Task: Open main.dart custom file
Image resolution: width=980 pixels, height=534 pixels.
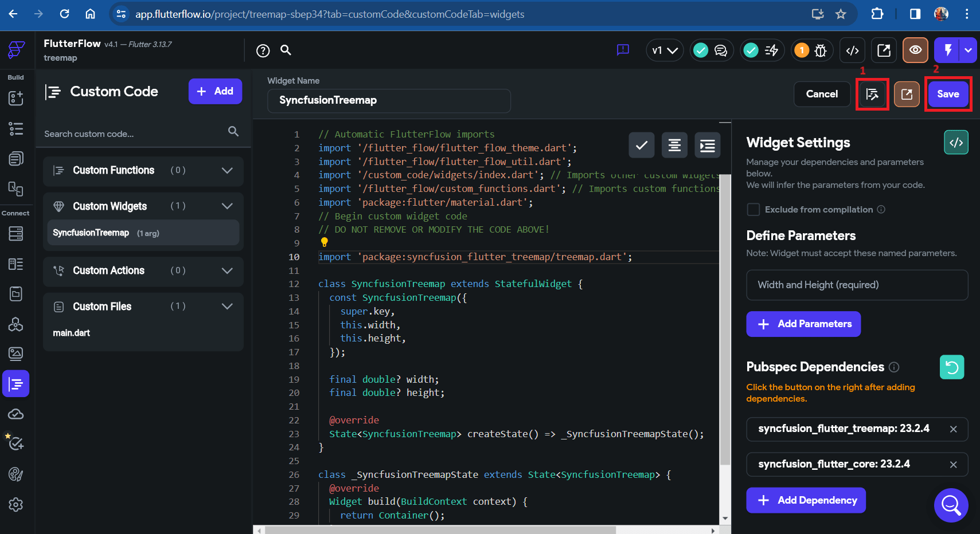Action: pos(72,333)
